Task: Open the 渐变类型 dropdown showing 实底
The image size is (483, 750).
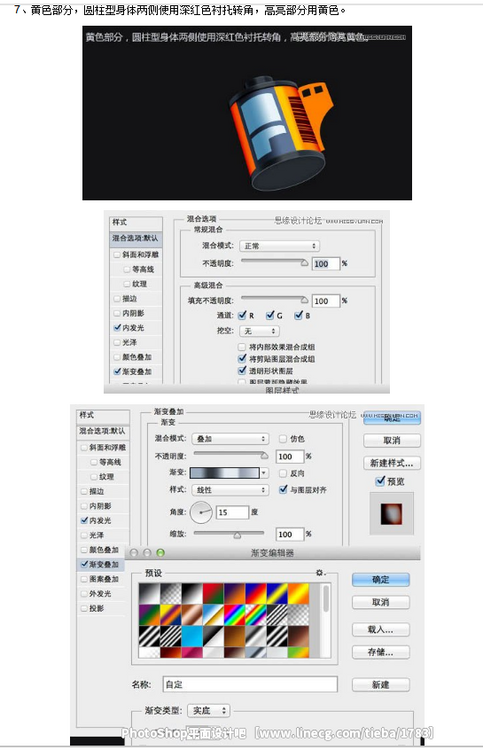Action: pyautogui.click(x=209, y=711)
